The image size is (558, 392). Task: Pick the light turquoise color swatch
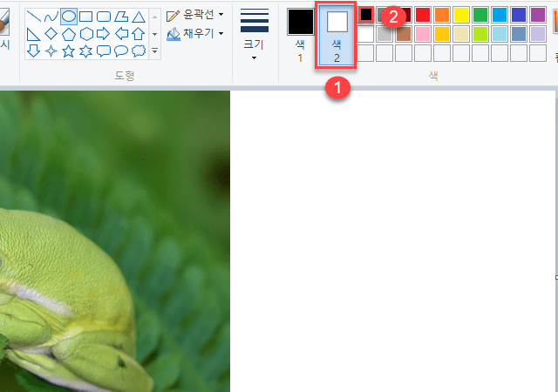tap(500, 34)
